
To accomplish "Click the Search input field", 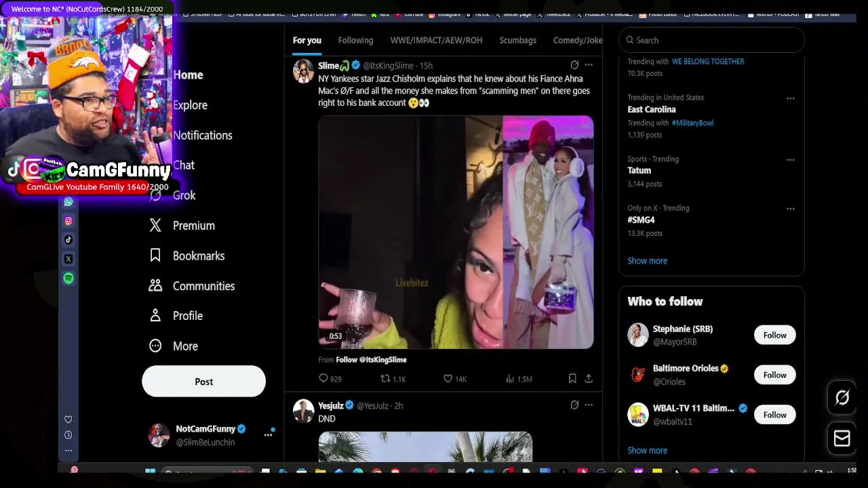I will coord(711,40).
